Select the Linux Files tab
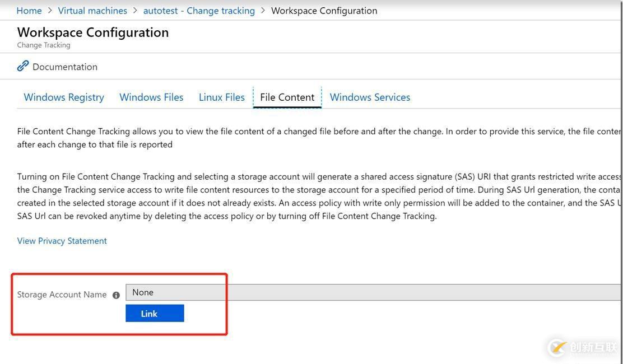The height and width of the screenshot is (364, 623). [221, 97]
